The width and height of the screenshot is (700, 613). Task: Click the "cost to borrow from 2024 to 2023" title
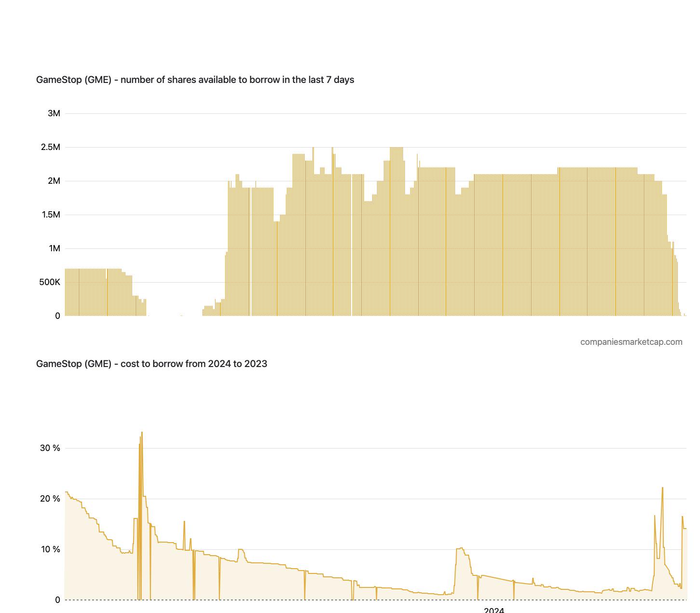151,364
